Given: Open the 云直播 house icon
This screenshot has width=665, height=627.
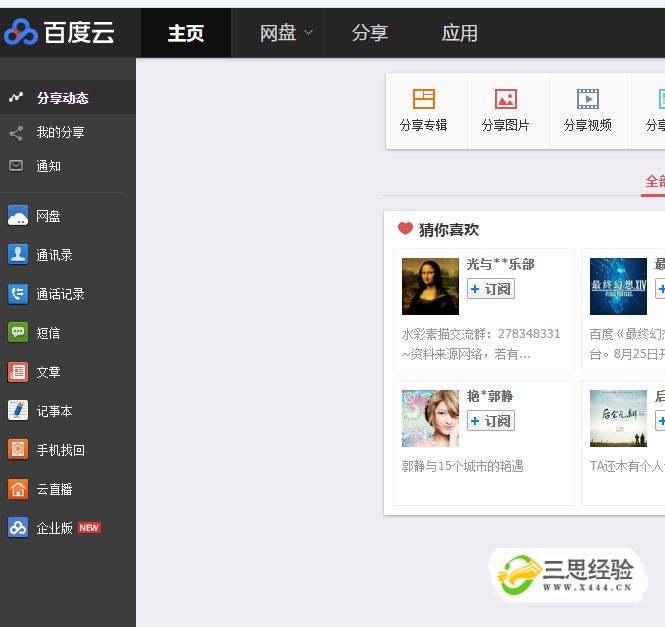Looking at the screenshot, I should coord(18,489).
